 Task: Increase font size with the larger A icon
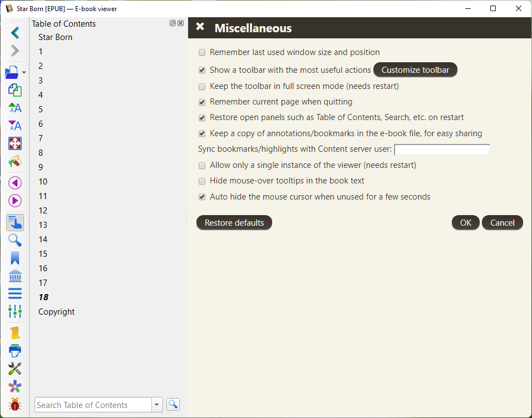click(x=15, y=108)
